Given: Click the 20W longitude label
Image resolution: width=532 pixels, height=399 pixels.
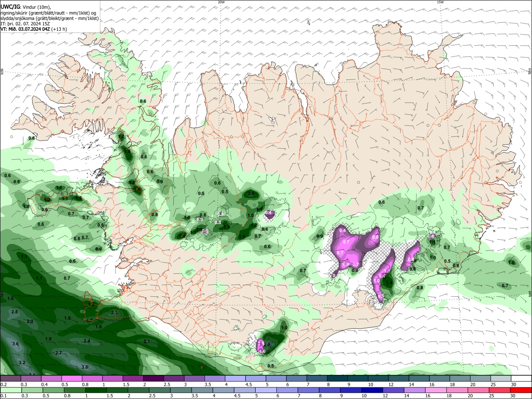Looking at the screenshot, I should pyautogui.click(x=221, y=2).
